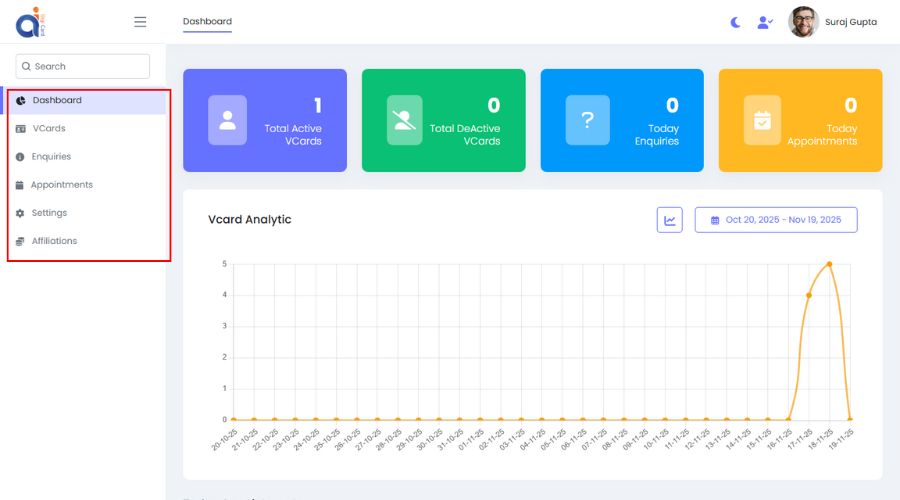Image resolution: width=900 pixels, height=500 pixels.
Task: Click the app logo in top left
Action: coord(35,22)
